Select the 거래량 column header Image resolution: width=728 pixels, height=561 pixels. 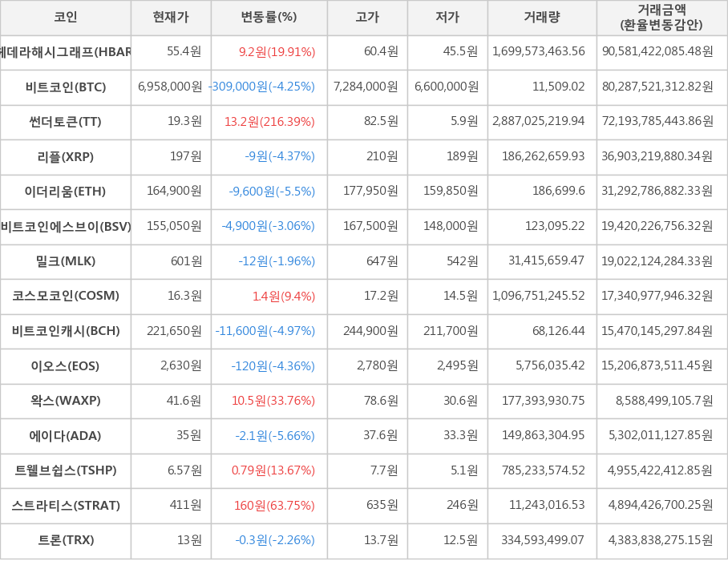coord(542,17)
